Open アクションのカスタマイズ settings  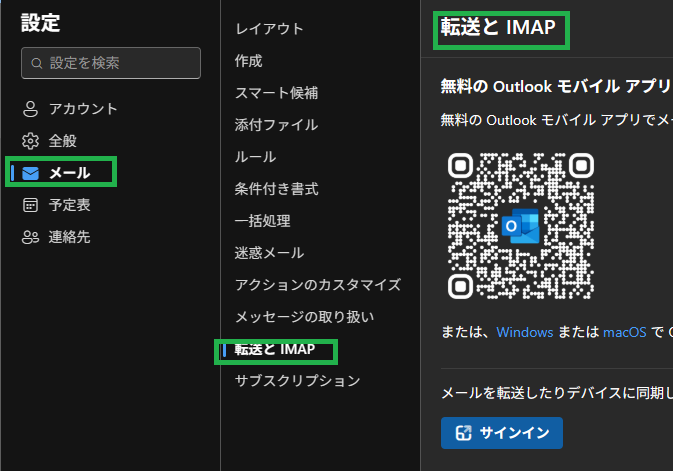[x=320, y=285]
